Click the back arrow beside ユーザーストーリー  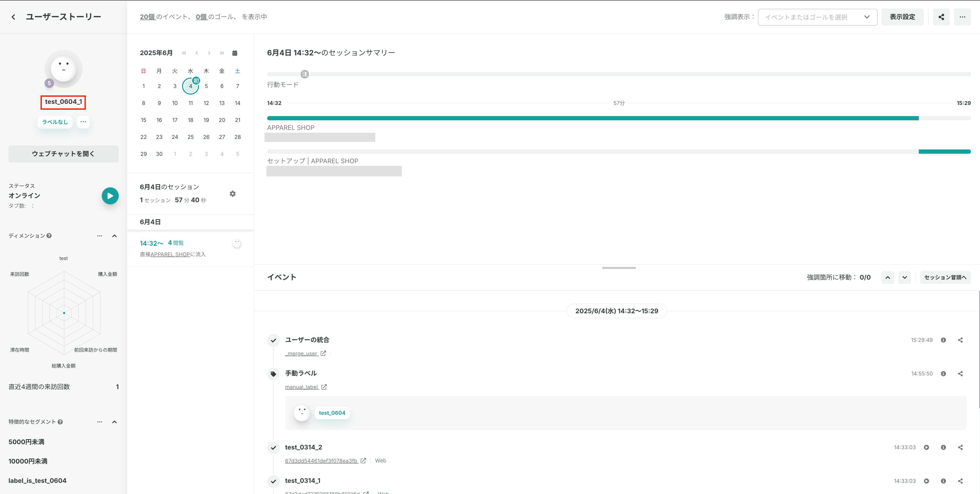click(13, 17)
